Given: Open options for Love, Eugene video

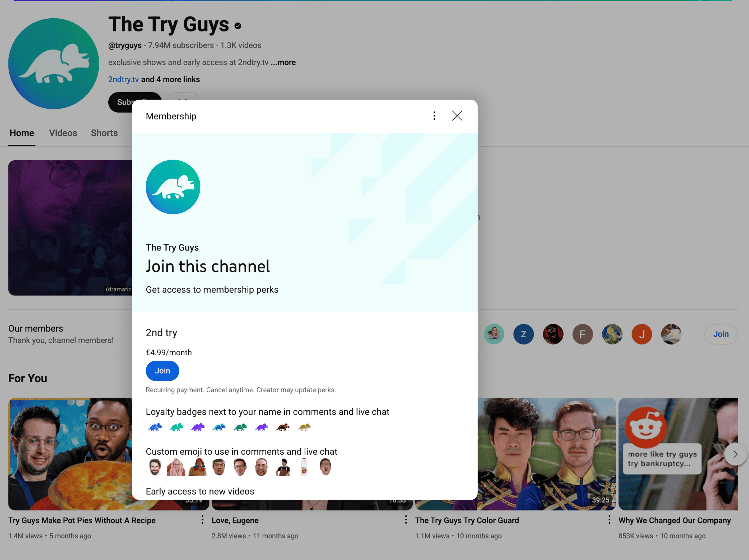Looking at the screenshot, I should (406, 520).
